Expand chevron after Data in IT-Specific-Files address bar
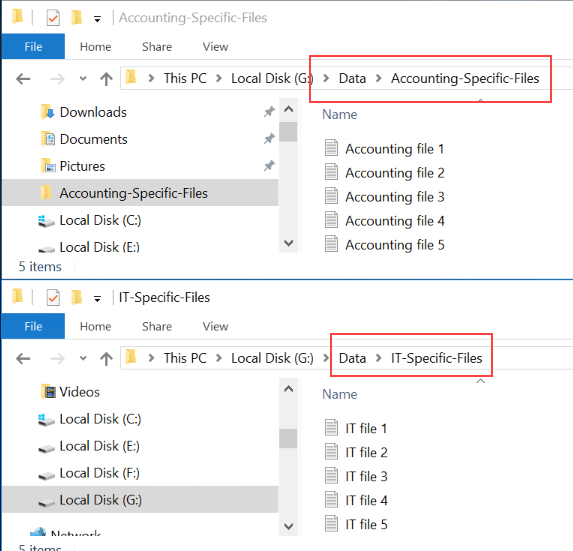Viewport: 573px width, 551px height. click(379, 358)
